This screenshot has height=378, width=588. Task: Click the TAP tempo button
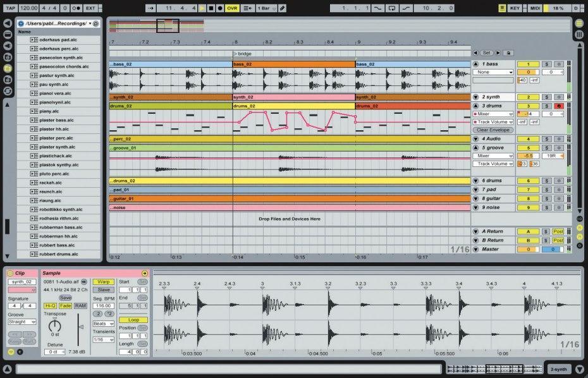tap(10, 8)
